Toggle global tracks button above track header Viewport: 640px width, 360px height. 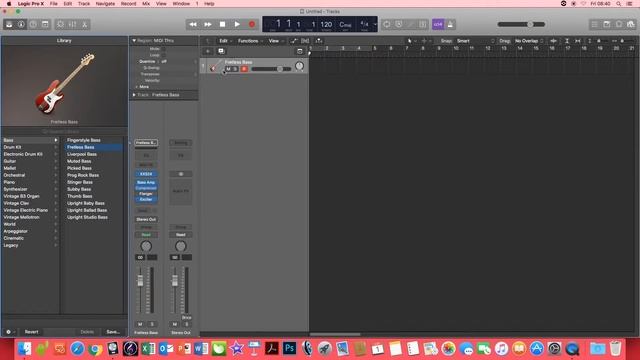(x=300, y=51)
